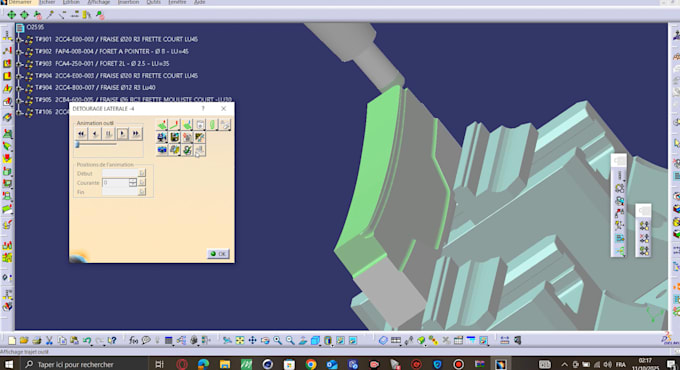Click the animation speed slider handle

[78, 144]
